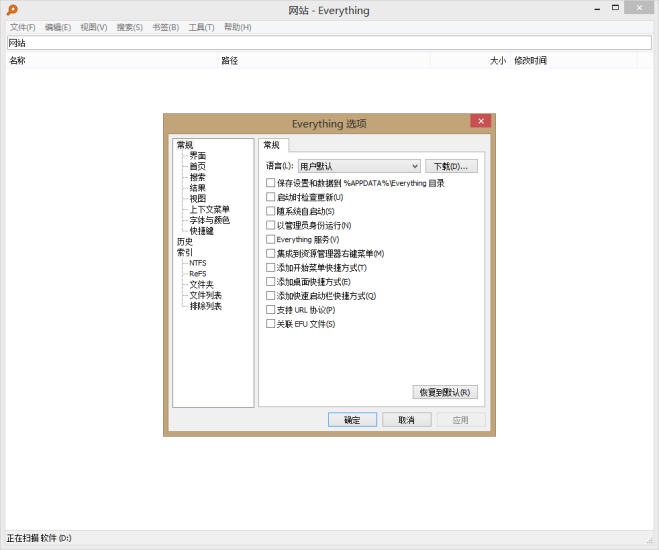The image size is (659, 550).
Task: Select 文件列表 in the options tree
Action: click(206, 295)
